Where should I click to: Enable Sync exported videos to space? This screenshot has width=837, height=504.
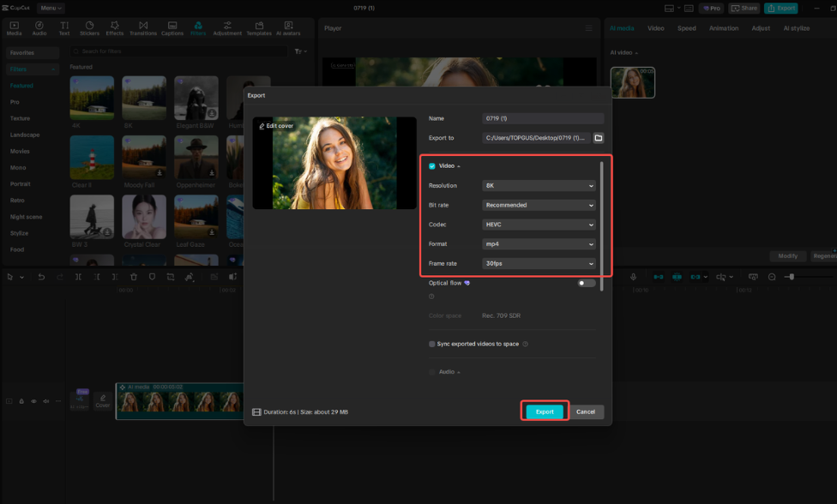(432, 344)
